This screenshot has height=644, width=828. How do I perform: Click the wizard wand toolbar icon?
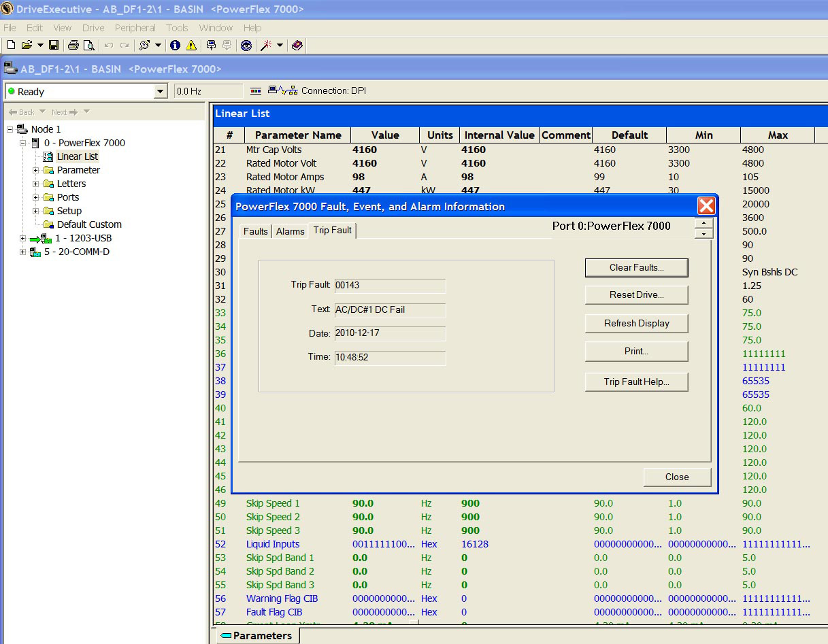pos(265,46)
